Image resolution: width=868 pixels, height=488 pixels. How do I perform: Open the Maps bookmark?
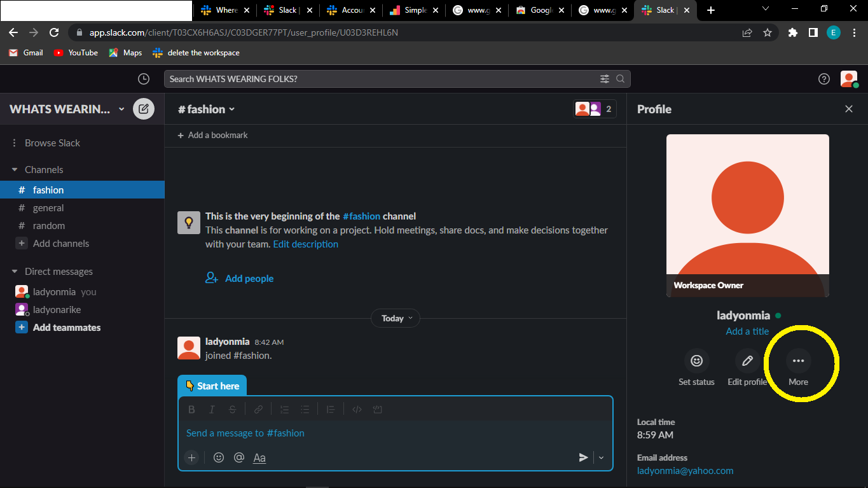click(125, 53)
